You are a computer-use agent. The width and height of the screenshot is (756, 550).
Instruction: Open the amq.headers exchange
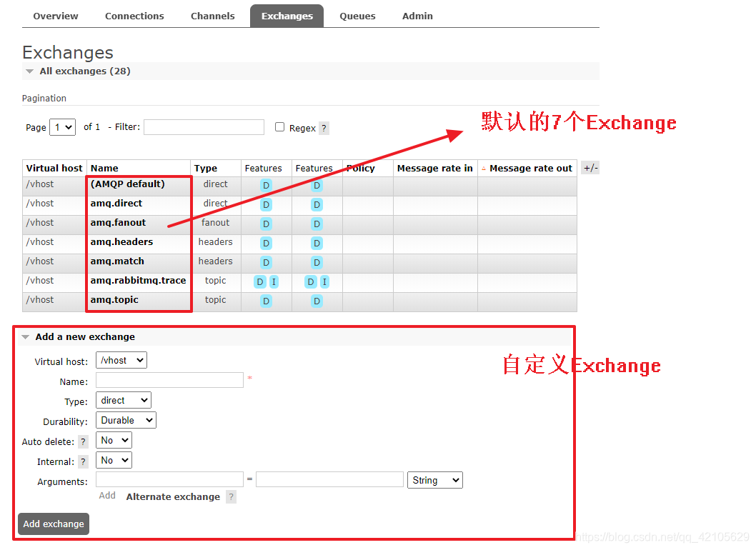[x=121, y=242]
